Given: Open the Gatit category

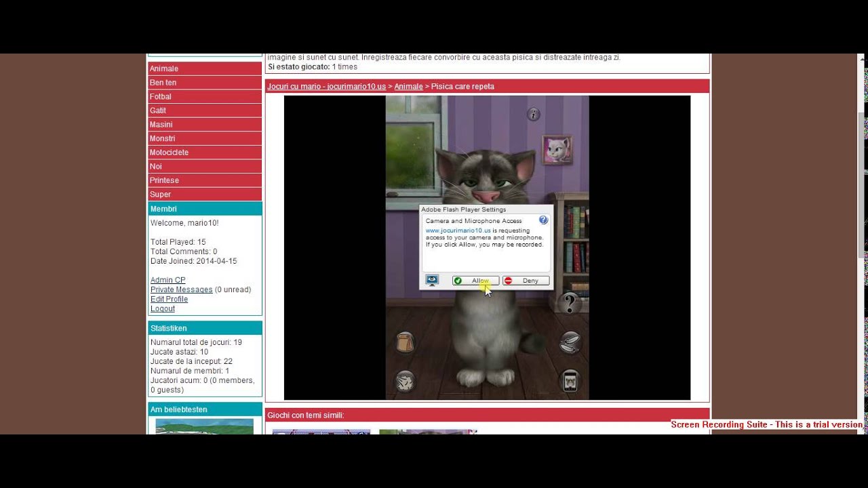Looking at the screenshot, I should pyautogui.click(x=205, y=110).
